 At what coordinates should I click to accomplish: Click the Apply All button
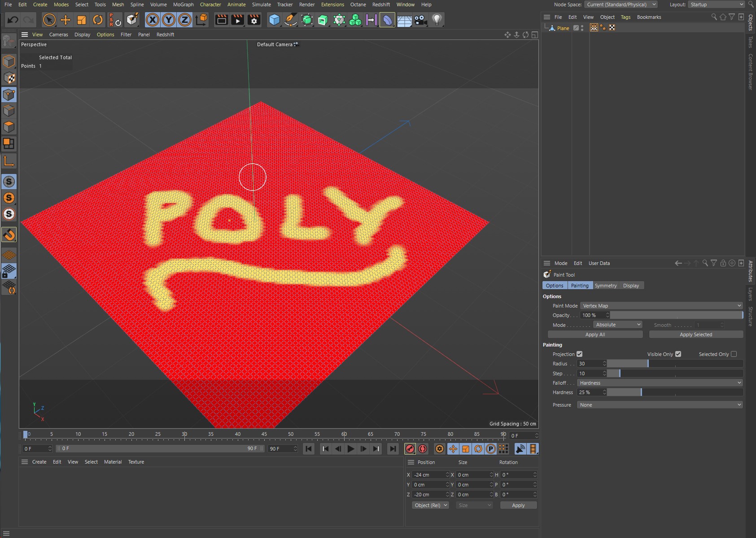pos(595,334)
